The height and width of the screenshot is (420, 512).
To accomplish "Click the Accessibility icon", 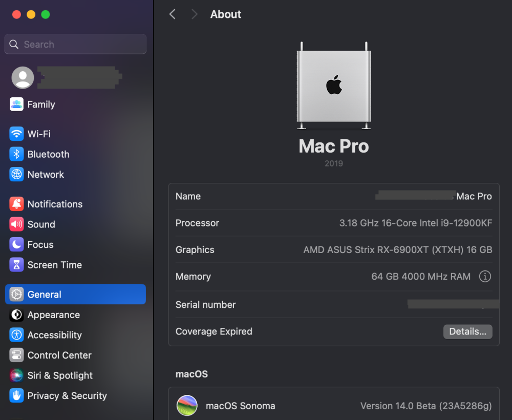I will (16, 335).
